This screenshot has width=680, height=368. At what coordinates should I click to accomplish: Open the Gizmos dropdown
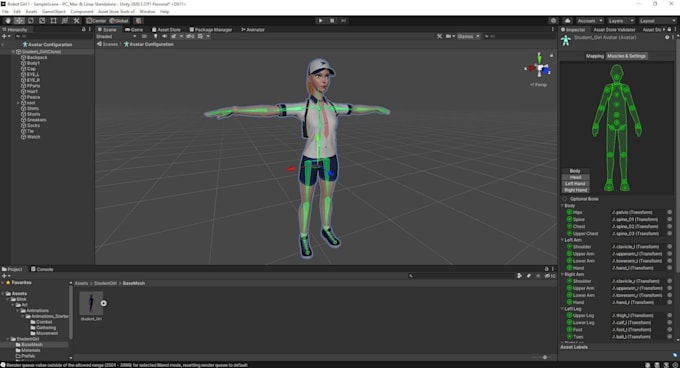coord(468,36)
